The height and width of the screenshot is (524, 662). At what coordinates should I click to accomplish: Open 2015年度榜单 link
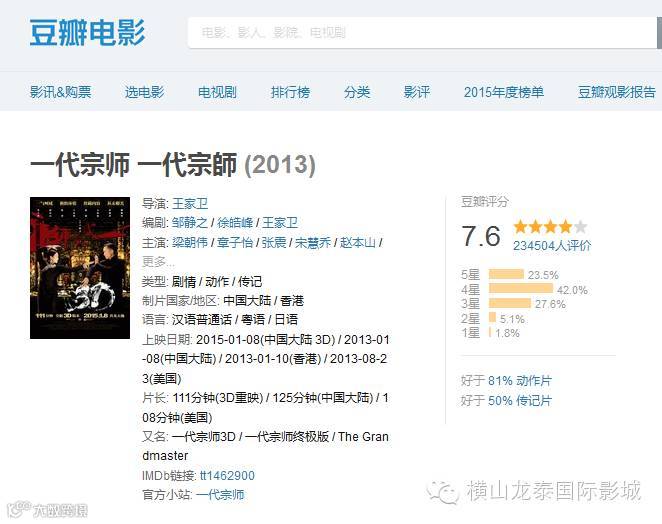pyautogui.click(x=504, y=92)
